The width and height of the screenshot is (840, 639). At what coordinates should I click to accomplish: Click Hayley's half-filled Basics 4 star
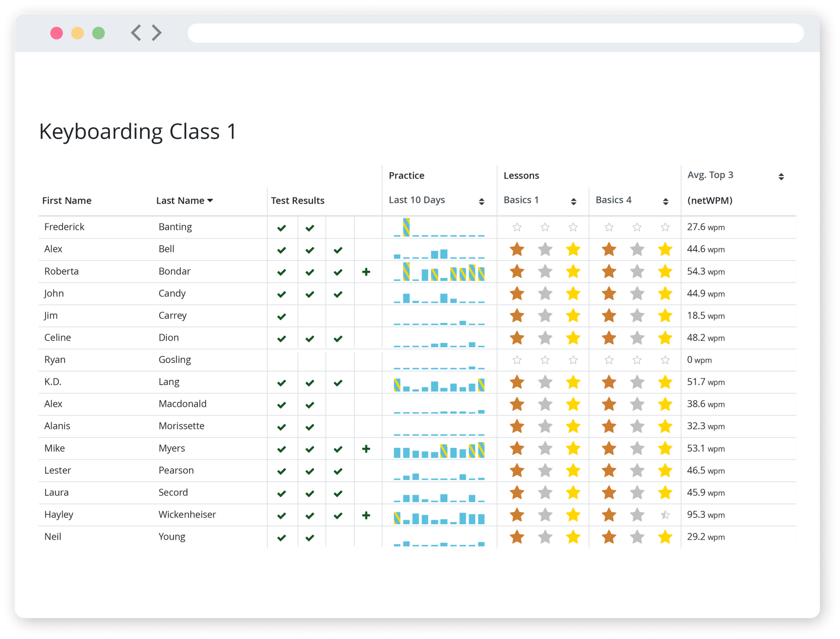[665, 515]
